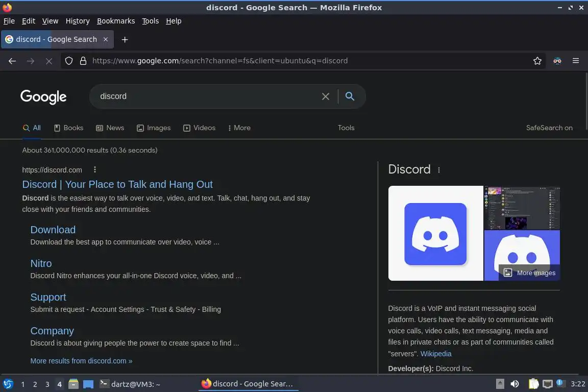The image size is (588, 392).
Task: Open Discord | Your Place to Talk result
Action: click(117, 184)
